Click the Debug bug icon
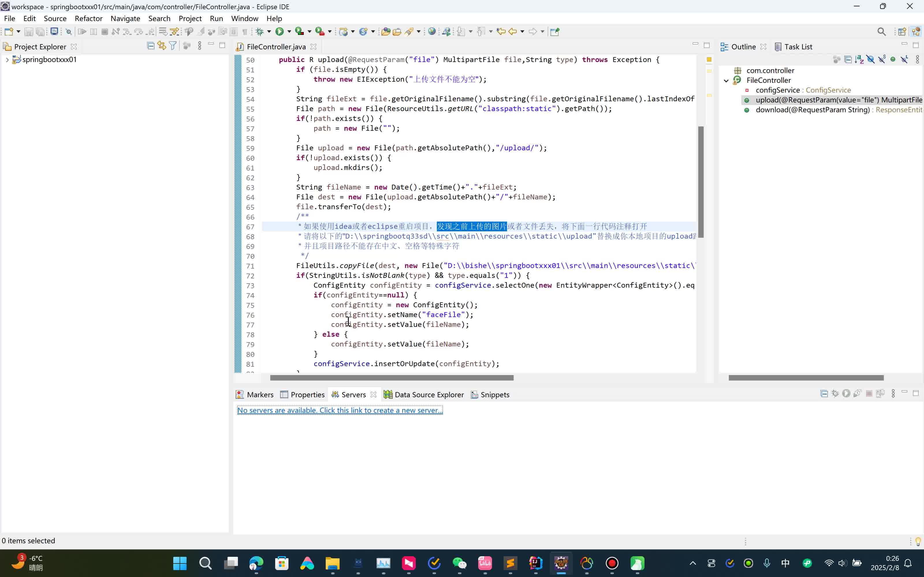Image resolution: width=924 pixels, height=577 pixels. [x=260, y=32]
